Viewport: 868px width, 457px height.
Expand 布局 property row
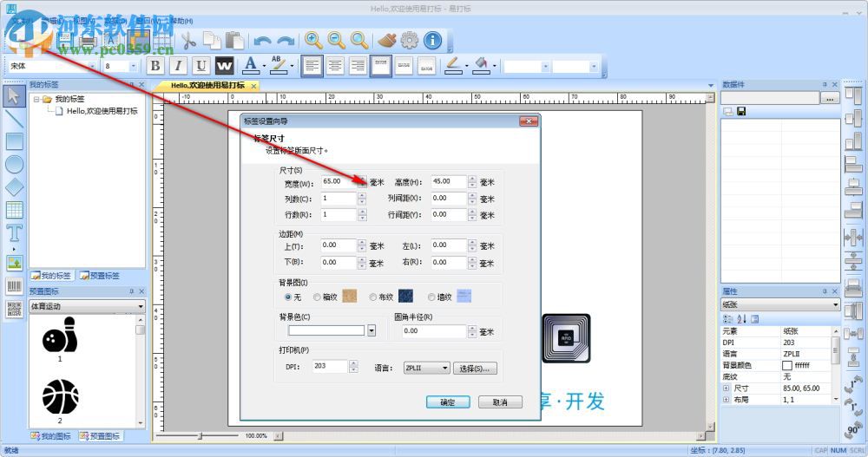pyautogui.click(x=726, y=400)
